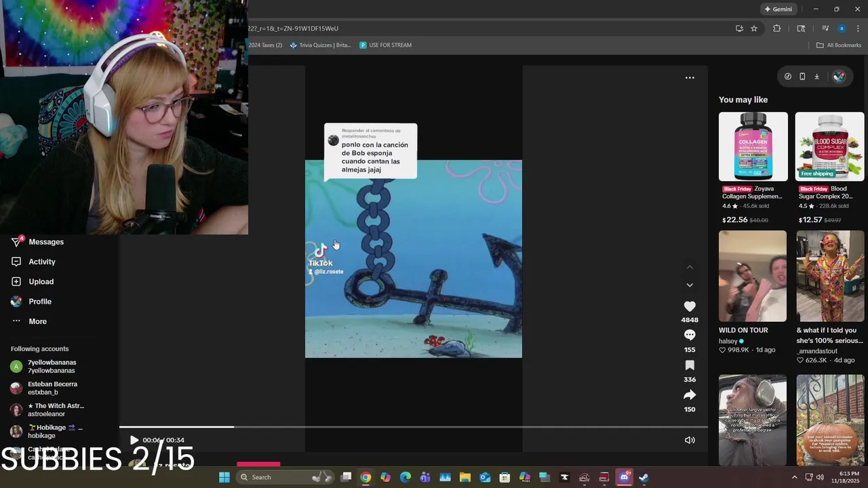Open the Gemini button in Chrome

778,9
